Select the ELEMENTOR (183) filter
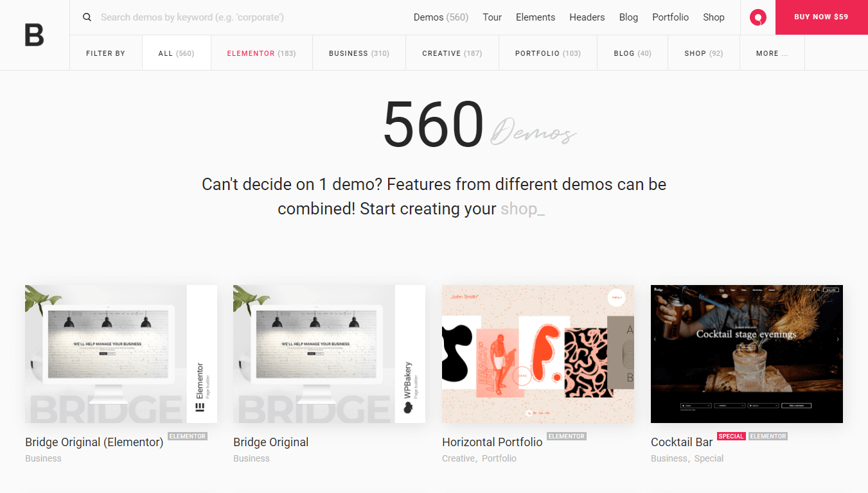This screenshot has height=493, width=868. (x=261, y=53)
